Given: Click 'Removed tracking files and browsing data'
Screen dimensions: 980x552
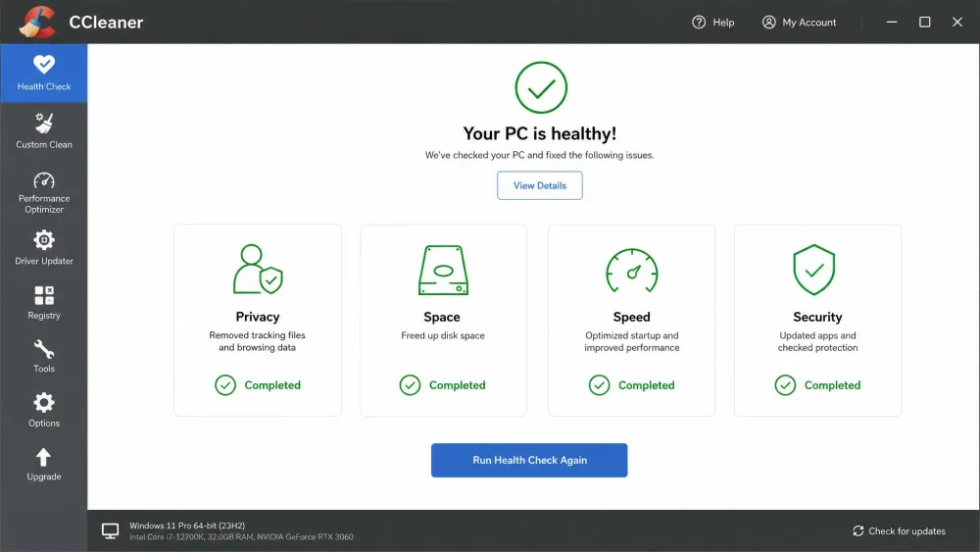Looking at the screenshot, I should (257, 341).
